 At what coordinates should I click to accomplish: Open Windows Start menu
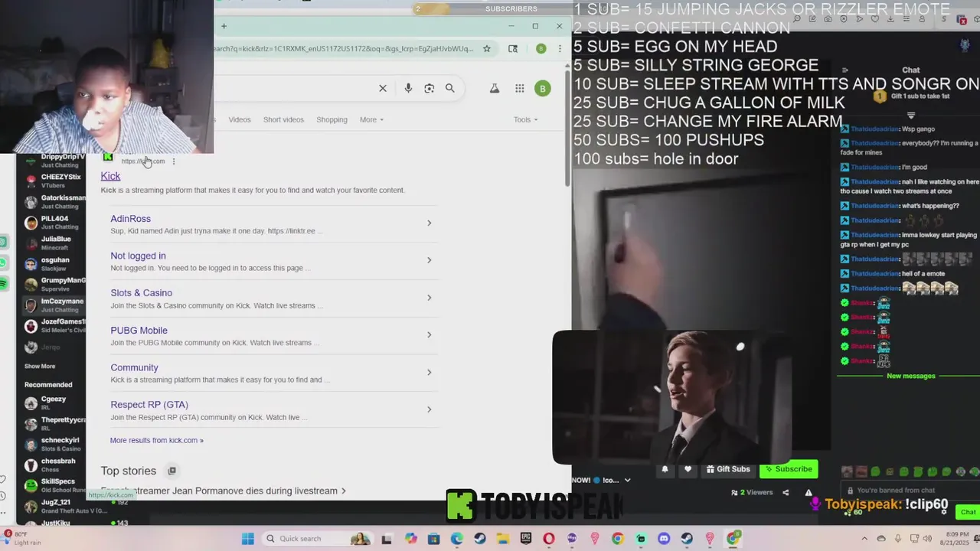pyautogui.click(x=247, y=539)
